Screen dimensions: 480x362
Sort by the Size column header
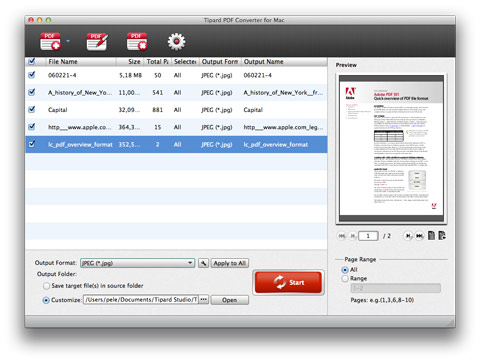[130, 62]
